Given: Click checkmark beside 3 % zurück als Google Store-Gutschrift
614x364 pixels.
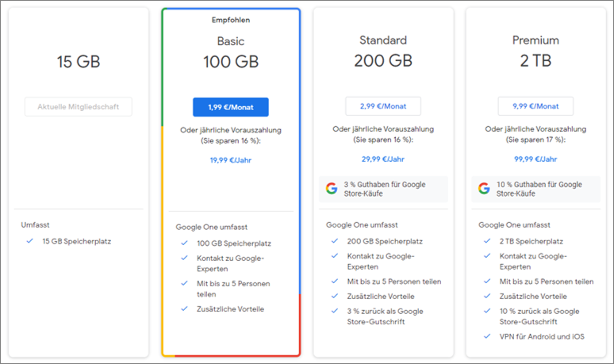Looking at the screenshot, I should point(335,311).
